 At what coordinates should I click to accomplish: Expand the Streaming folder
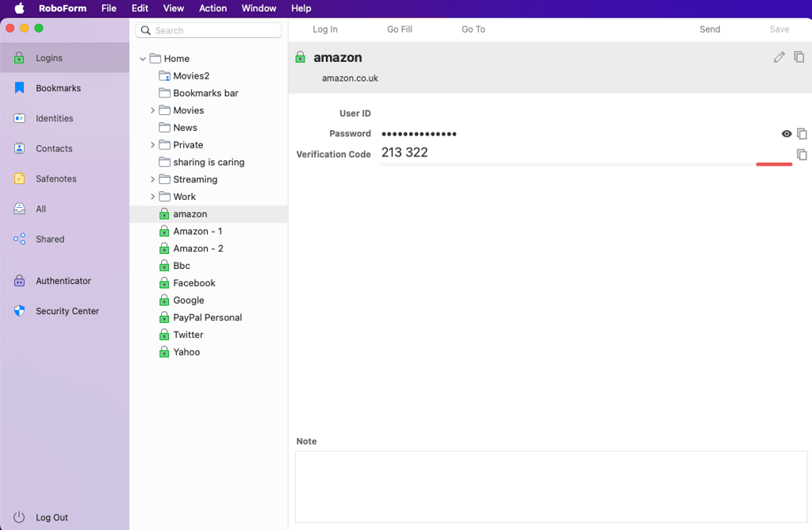tap(153, 179)
